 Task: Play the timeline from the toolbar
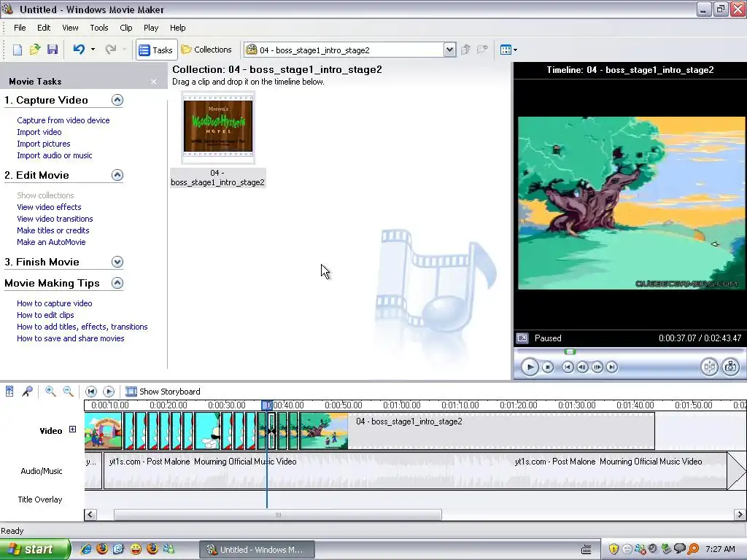tap(109, 392)
